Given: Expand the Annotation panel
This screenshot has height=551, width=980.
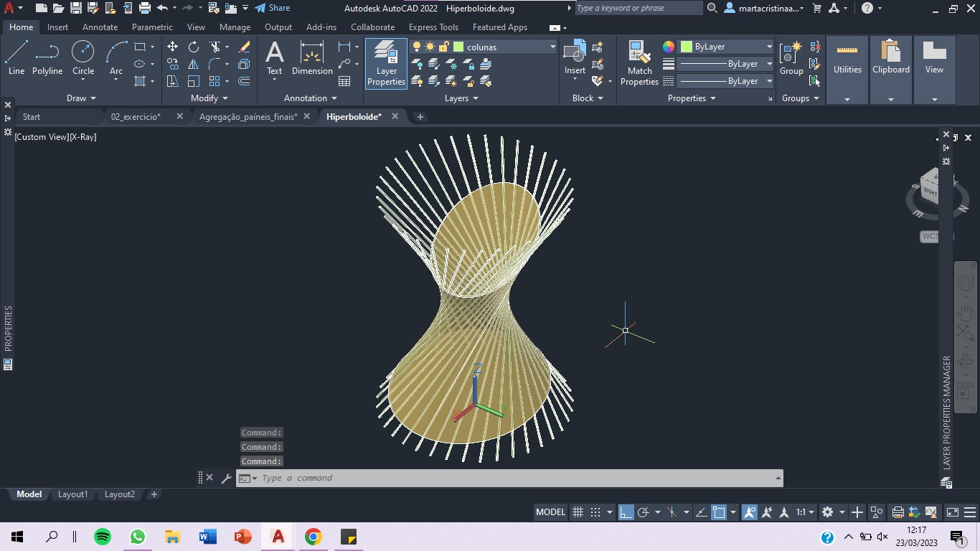Looking at the screenshot, I should [311, 98].
